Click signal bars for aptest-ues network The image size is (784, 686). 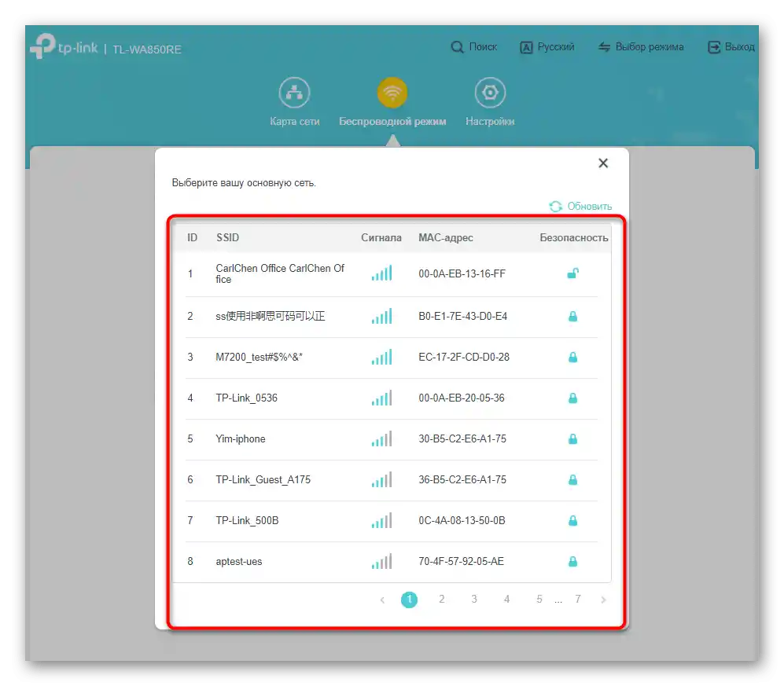tap(381, 561)
